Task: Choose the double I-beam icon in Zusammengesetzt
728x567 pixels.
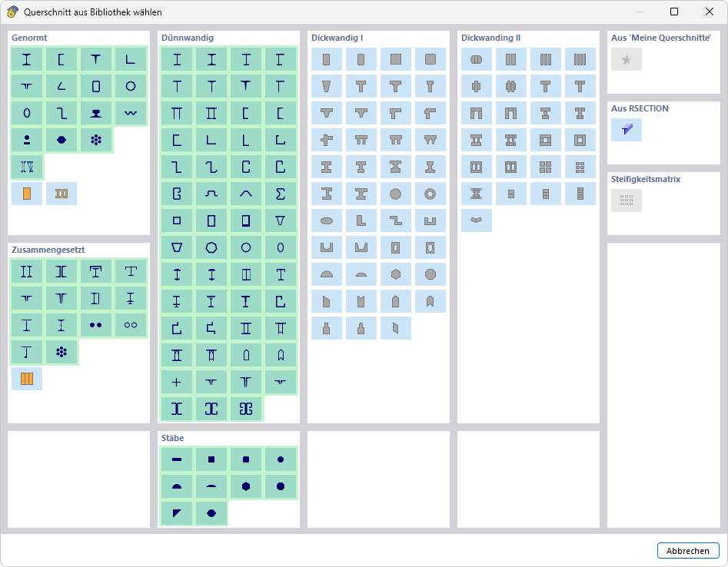Action: pyautogui.click(x=26, y=271)
